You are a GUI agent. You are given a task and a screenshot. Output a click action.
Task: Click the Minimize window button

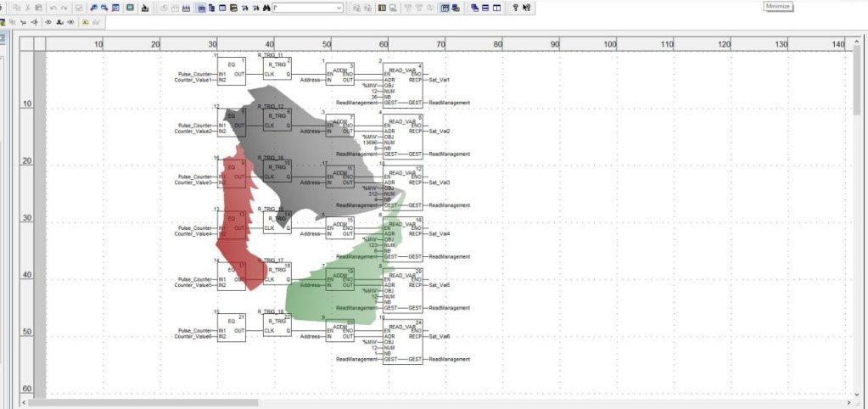(777, 6)
